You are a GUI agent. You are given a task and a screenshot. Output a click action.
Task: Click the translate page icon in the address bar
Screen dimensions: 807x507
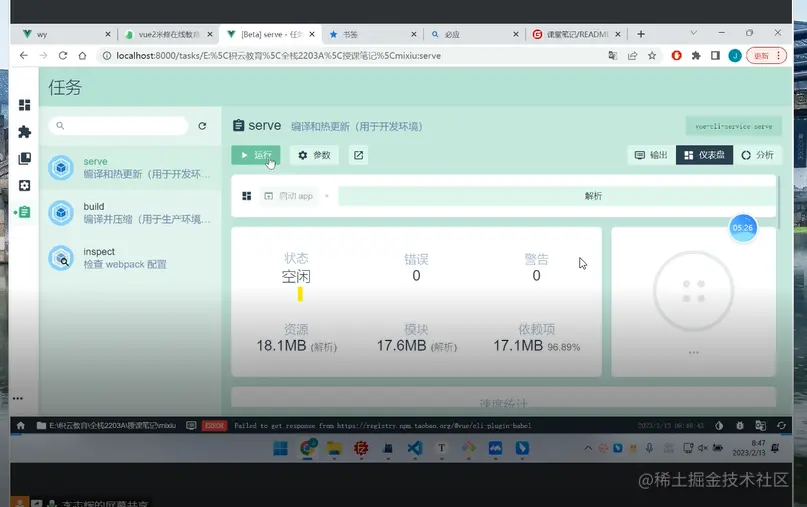click(612, 56)
